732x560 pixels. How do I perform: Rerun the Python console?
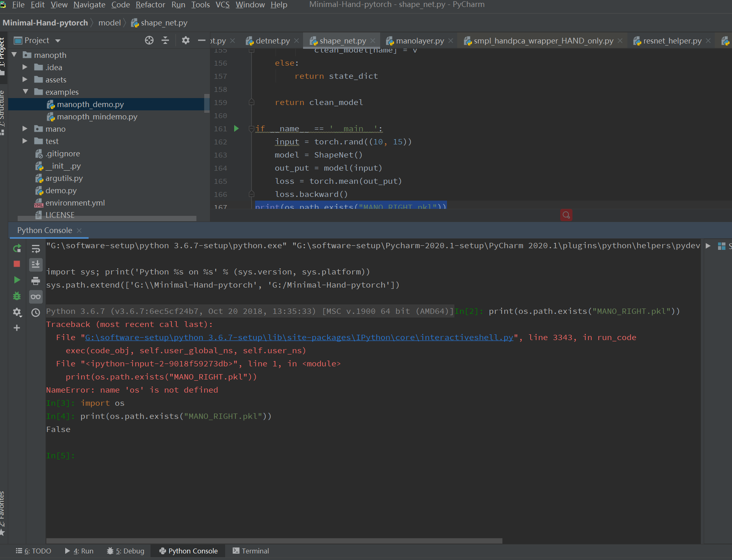click(17, 248)
